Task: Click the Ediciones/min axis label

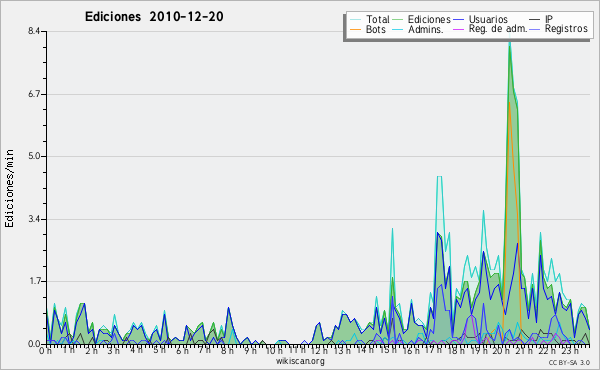Action: pyautogui.click(x=9, y=188)
